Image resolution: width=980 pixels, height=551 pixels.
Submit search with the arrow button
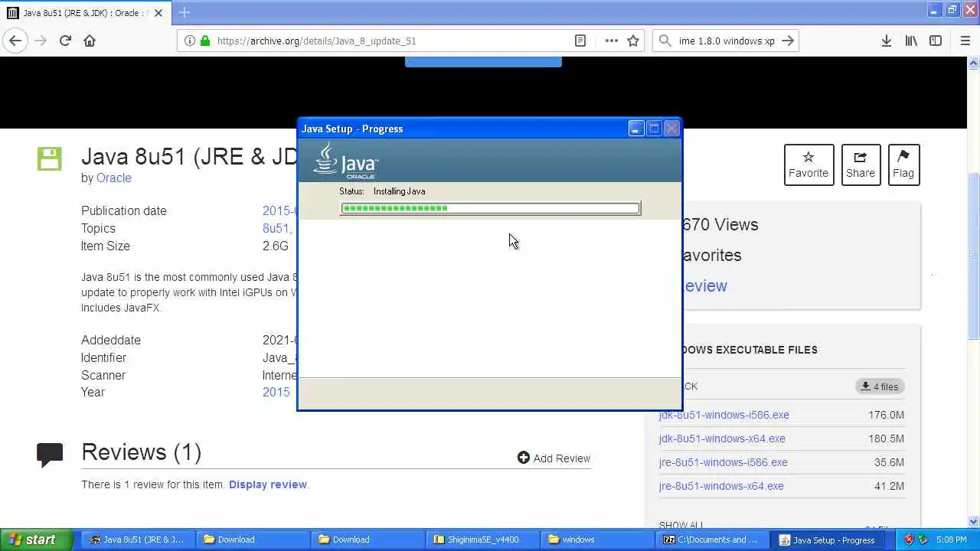click(788, 41)
